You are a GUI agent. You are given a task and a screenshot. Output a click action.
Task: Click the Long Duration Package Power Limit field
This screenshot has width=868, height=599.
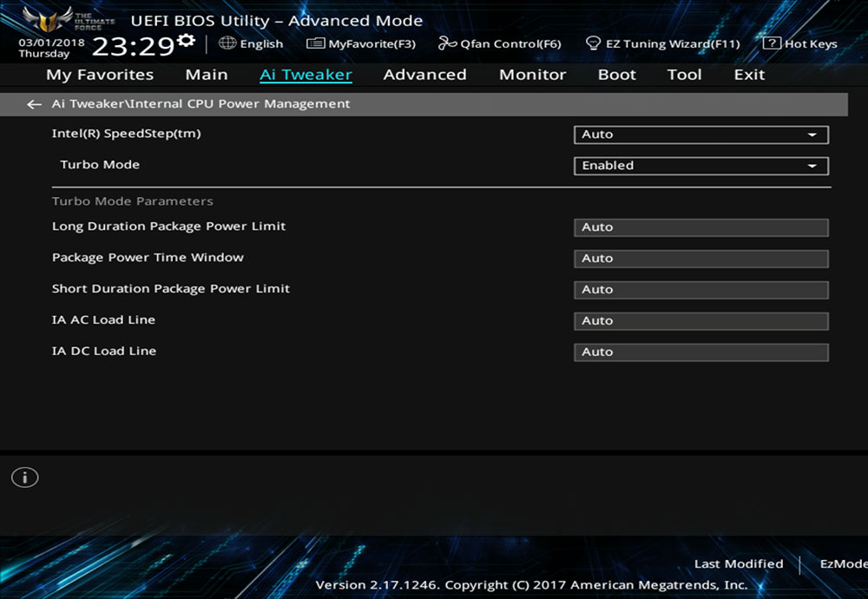point(701,227)
